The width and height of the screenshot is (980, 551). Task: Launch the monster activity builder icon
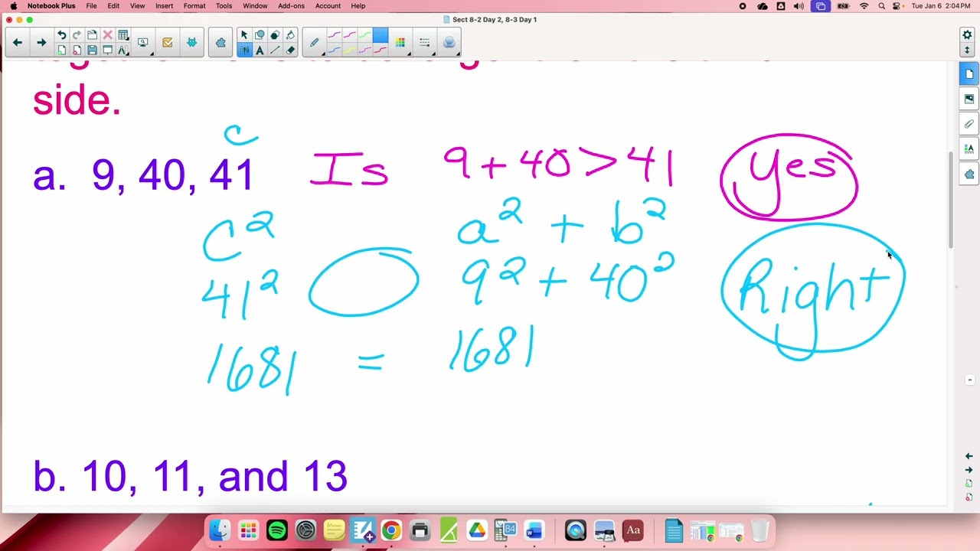point(191,42)
